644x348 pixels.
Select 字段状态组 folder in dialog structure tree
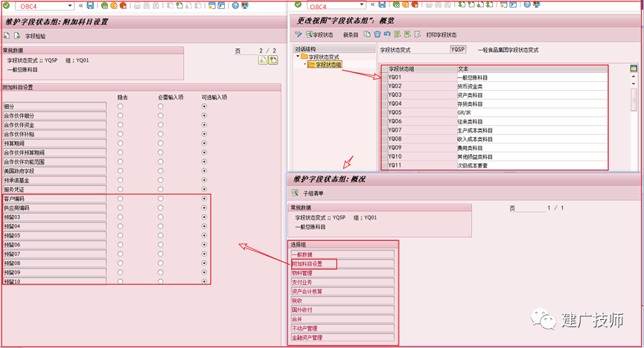point(325,65)
